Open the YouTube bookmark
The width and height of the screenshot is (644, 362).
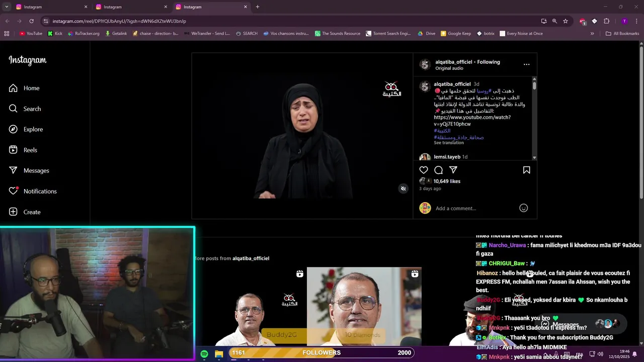click(31, 34)
